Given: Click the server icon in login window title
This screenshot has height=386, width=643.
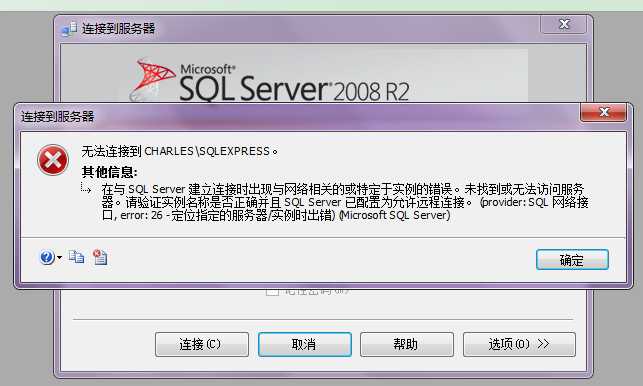Looking at the screenshot, I should pyautogui.click(x=69, y=29).
